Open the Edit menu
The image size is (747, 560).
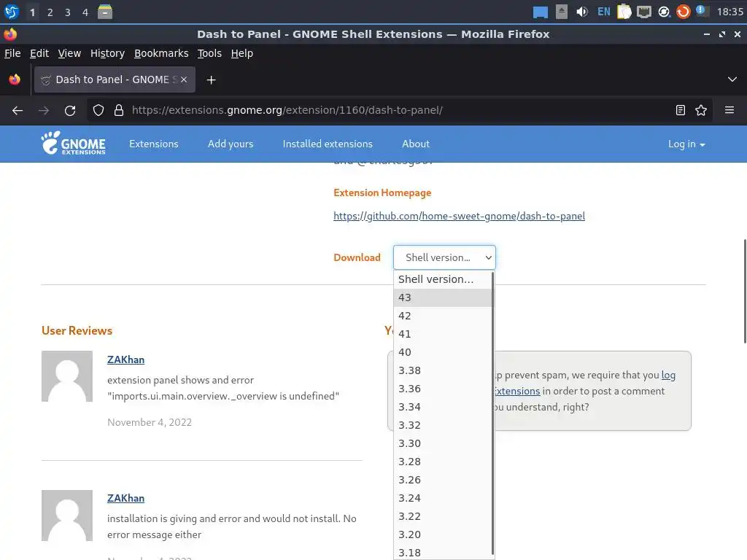click(39, 53)
